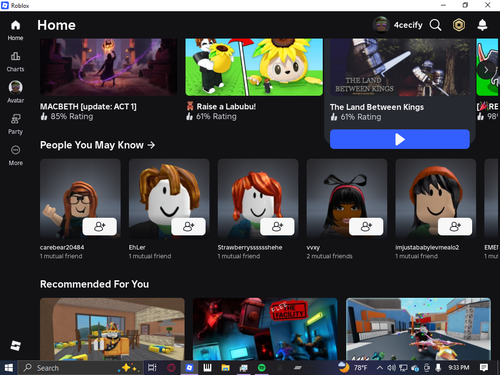
Task: Play The Land Between Kings
Action: [x=400, y=139]
